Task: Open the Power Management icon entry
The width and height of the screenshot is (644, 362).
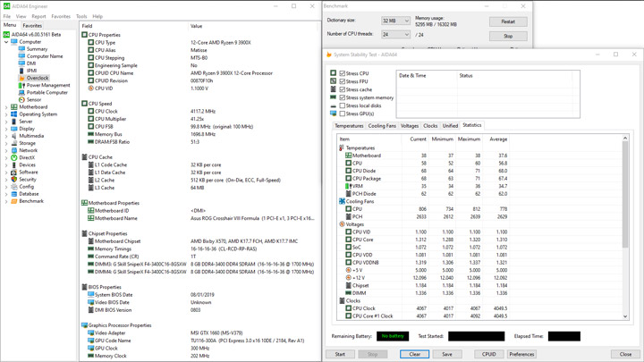Action: click(x=21, y=85)
